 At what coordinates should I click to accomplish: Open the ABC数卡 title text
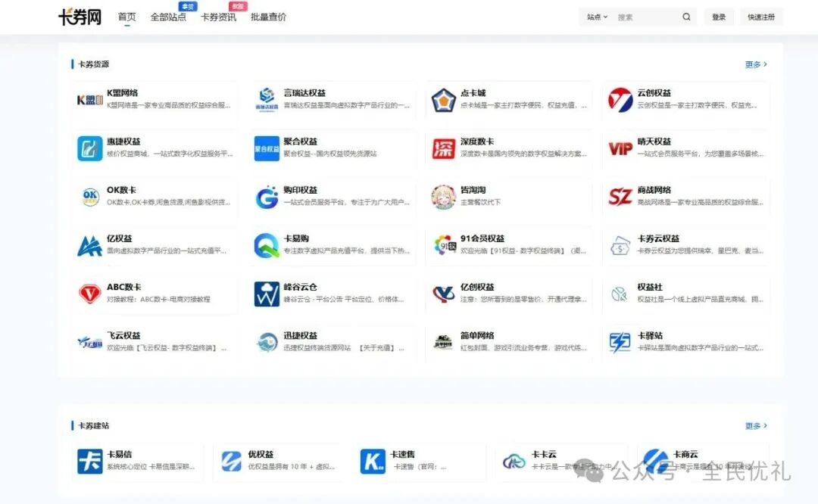pos(124,287)
